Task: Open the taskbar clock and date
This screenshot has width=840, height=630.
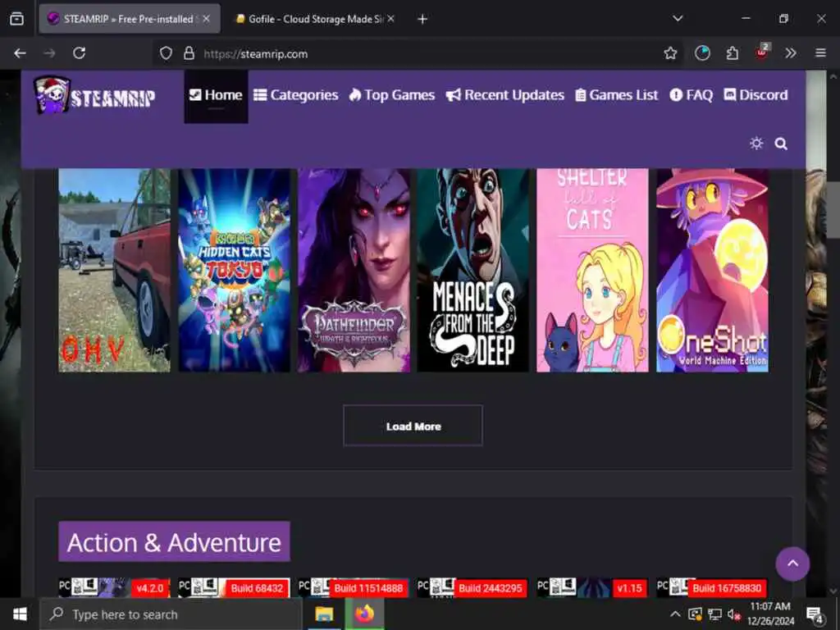Action: click(770, 614)
